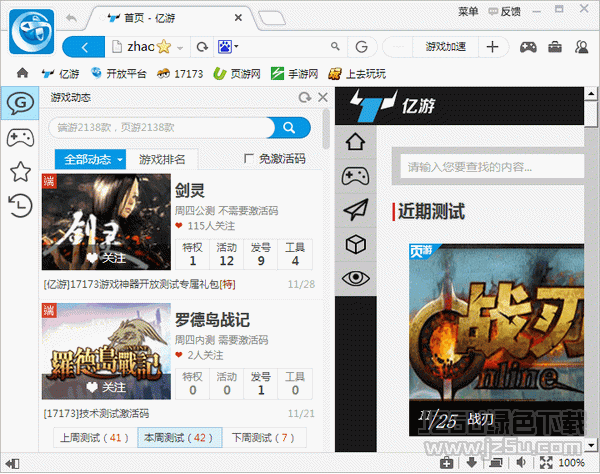Mute sound via speaker icon
The image size is (600, 474).
click(x=521, y=463)
